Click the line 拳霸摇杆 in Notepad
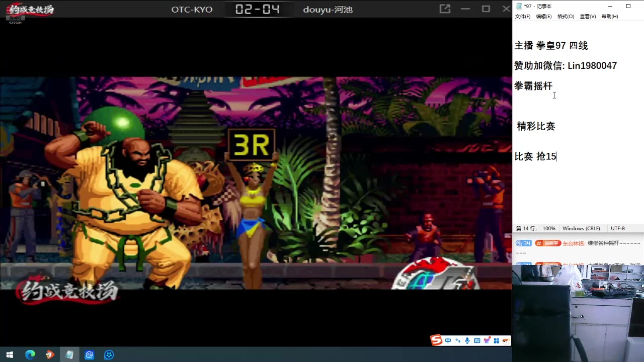The width and height of the screenshot is (644, 362). (533, 86)
